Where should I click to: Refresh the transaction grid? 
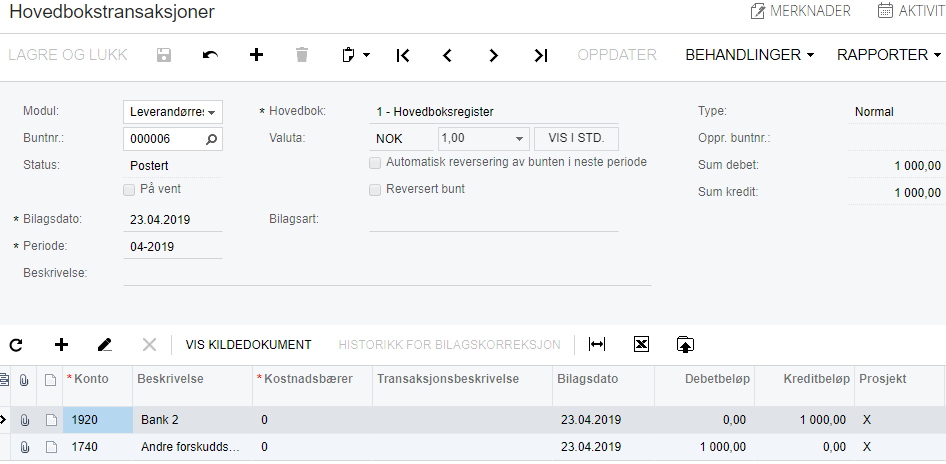(16, 345)
